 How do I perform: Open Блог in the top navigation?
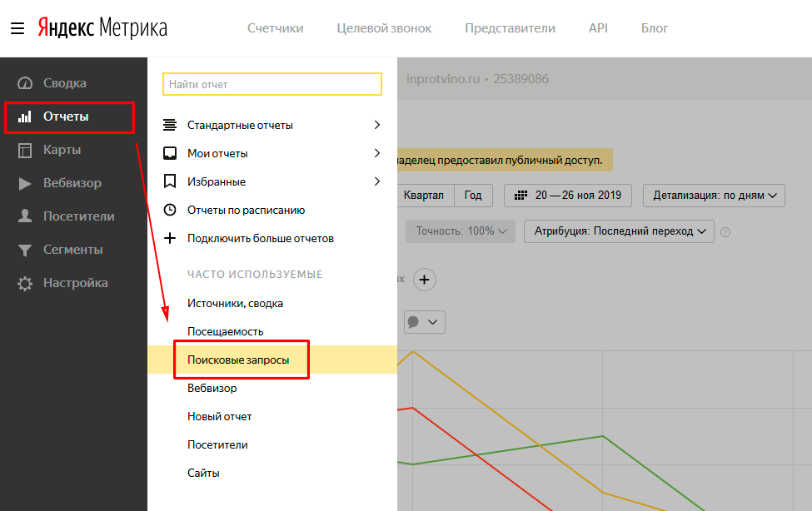[x=655, y=28]
